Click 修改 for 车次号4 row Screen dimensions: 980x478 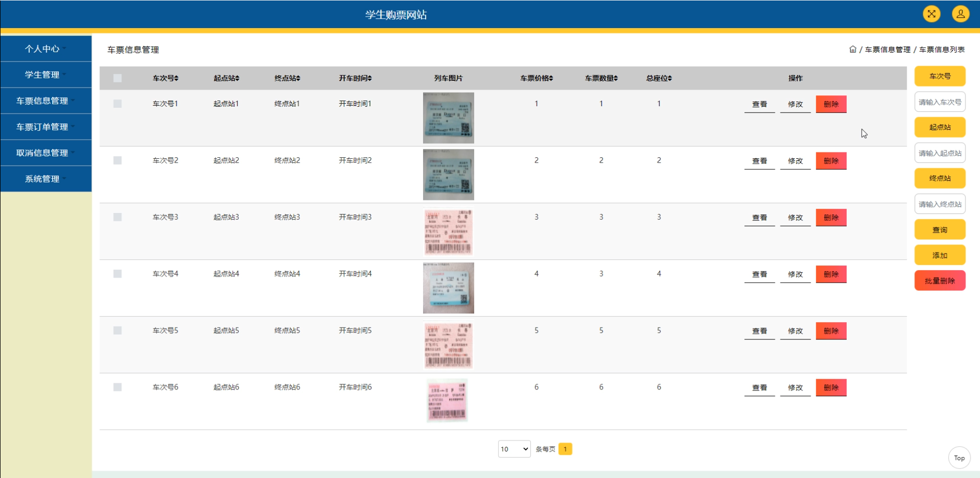point(796,274)
